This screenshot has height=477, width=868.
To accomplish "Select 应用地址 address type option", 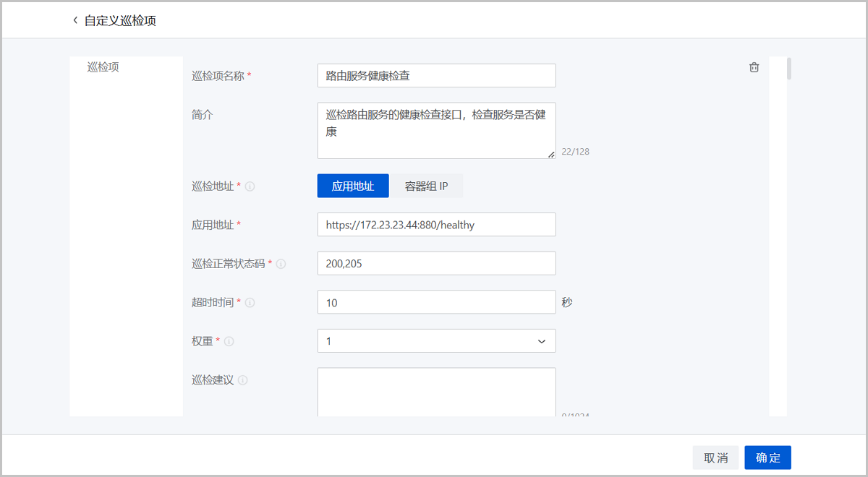I will [x=353, y=186].
